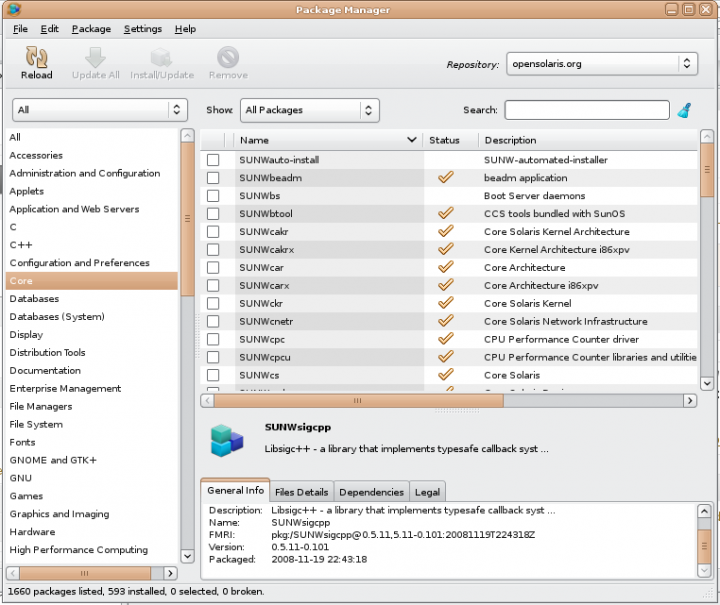The width and height of the screenshot is (720, 605).
Task: Click the Reload toolbar icon
Action: pyautogui.click(x=36, y=57)
